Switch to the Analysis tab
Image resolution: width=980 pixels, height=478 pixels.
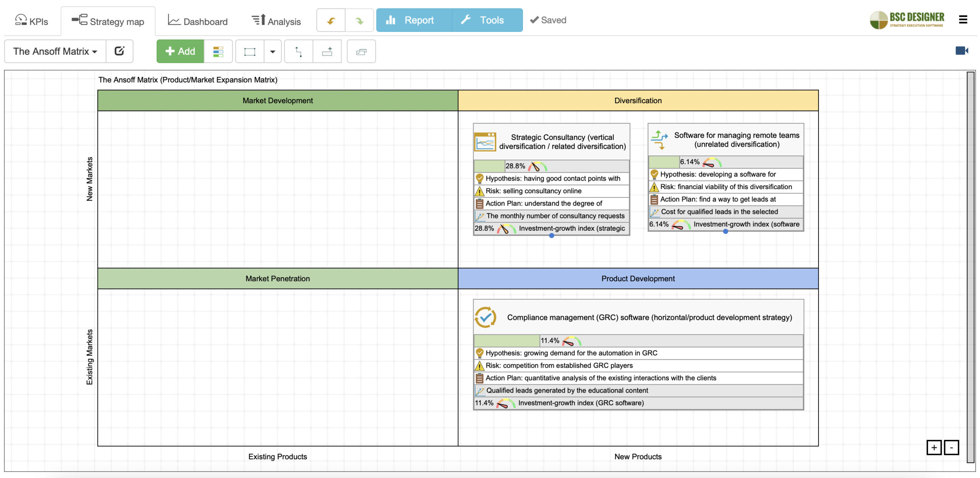pos(276,21)
